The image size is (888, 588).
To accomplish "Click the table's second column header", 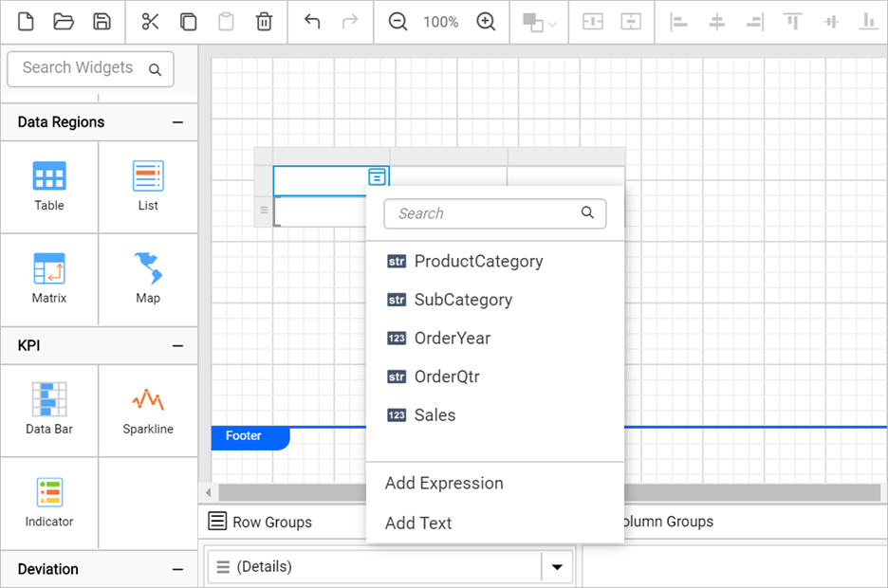I will click(x=449, y=156).
